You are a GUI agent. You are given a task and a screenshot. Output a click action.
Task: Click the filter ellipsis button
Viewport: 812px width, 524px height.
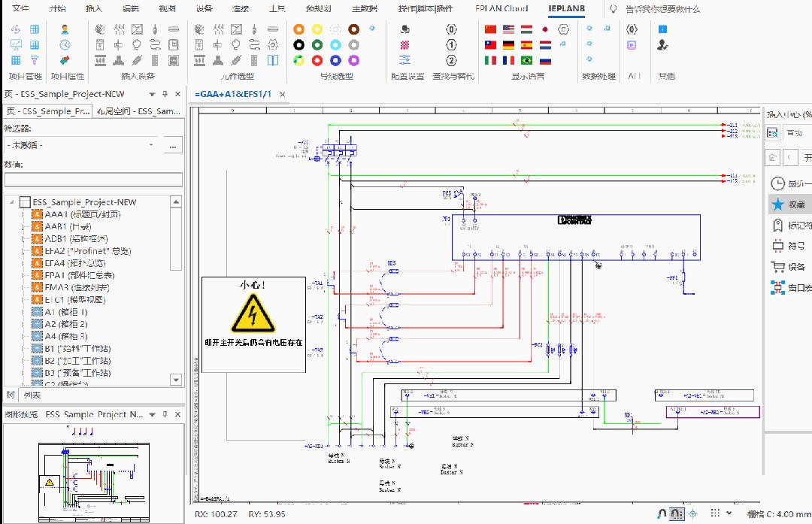(173, 144)
